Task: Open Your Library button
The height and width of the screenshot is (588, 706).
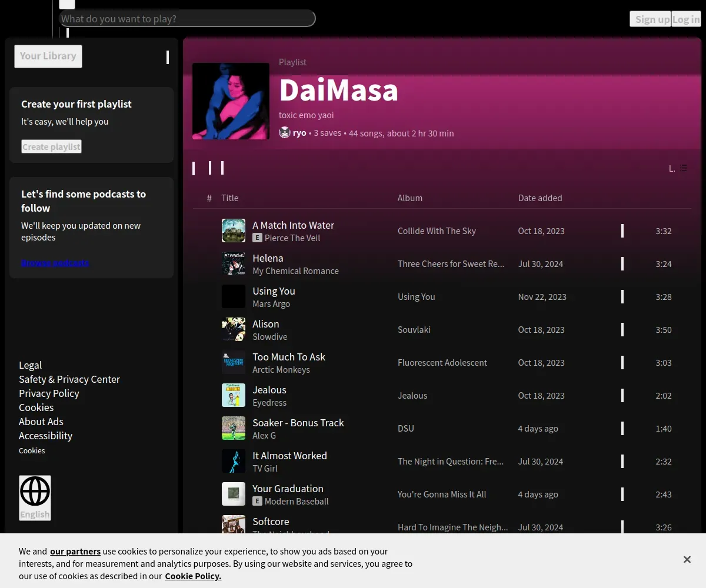Action: pos(48,56)
